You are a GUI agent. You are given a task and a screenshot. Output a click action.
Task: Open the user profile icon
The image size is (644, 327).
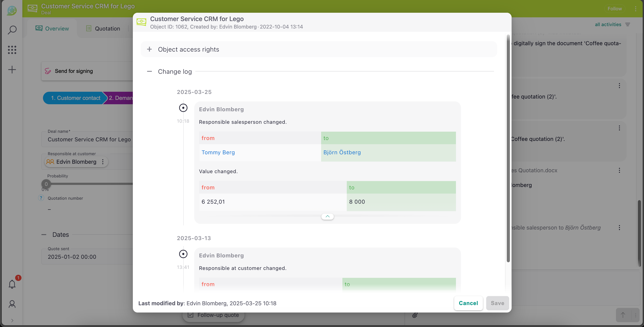pyautogui.click(x=12, y=304)
